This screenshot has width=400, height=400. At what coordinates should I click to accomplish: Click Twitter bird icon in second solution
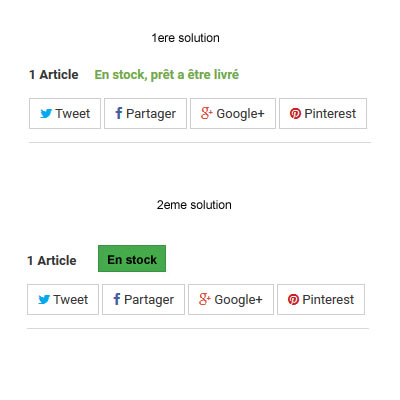click(x=44, y=300)
